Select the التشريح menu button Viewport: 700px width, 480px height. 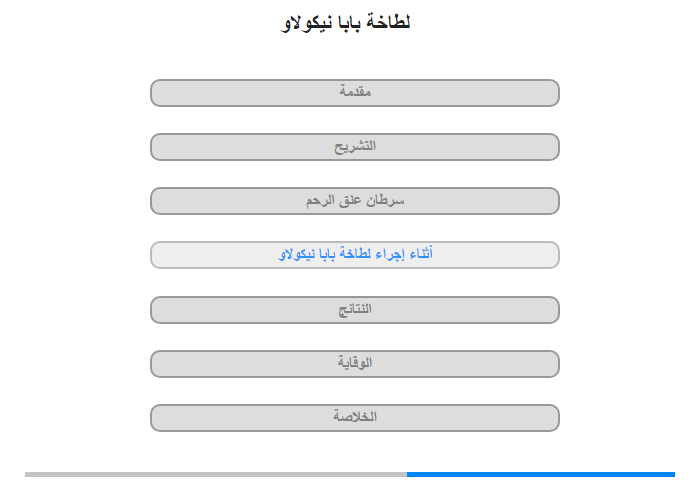click(x=354, y=147)
